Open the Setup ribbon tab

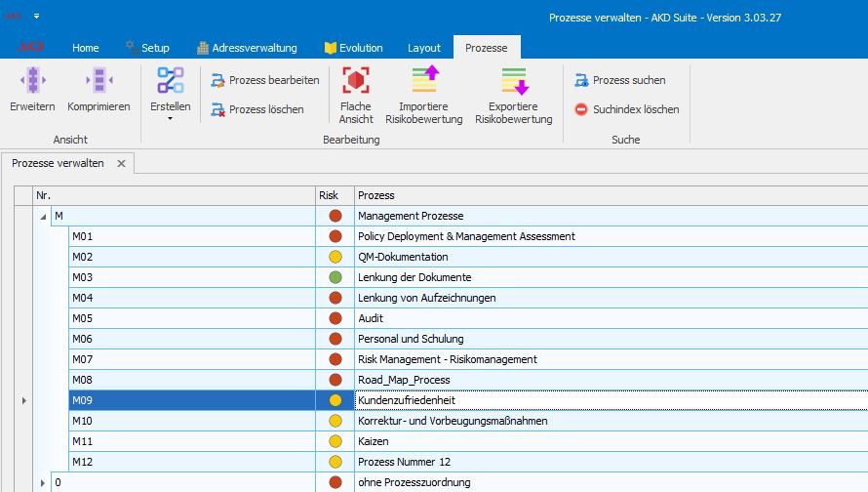pos(148,48)
